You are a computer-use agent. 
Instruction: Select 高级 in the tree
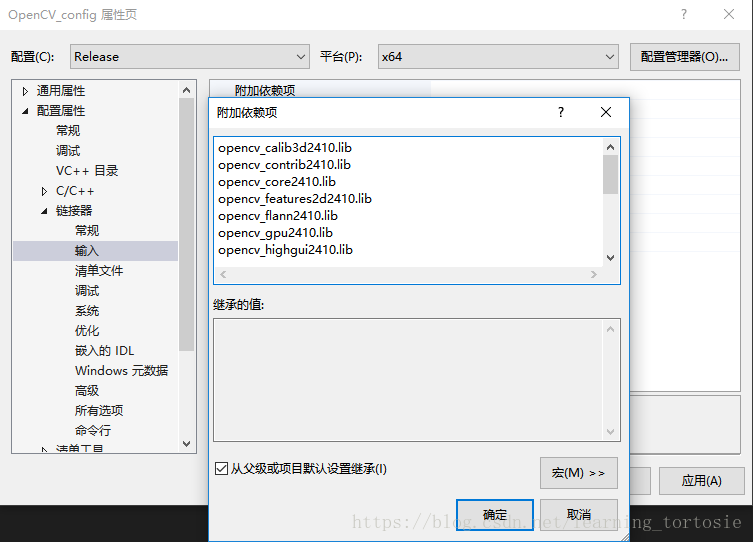[x=87, y=391]
